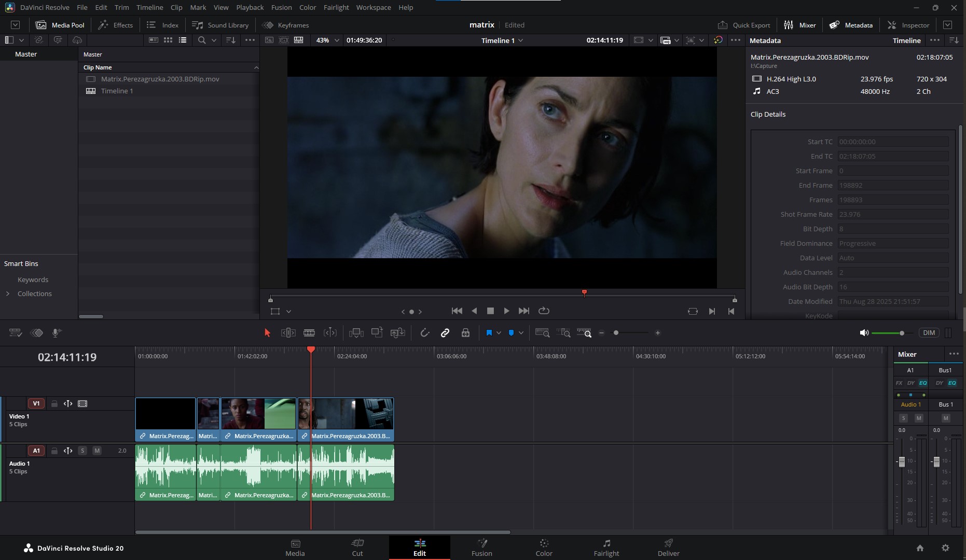Open marker color dropdown arrow
The image size is (966, 560).
[521, 333]
